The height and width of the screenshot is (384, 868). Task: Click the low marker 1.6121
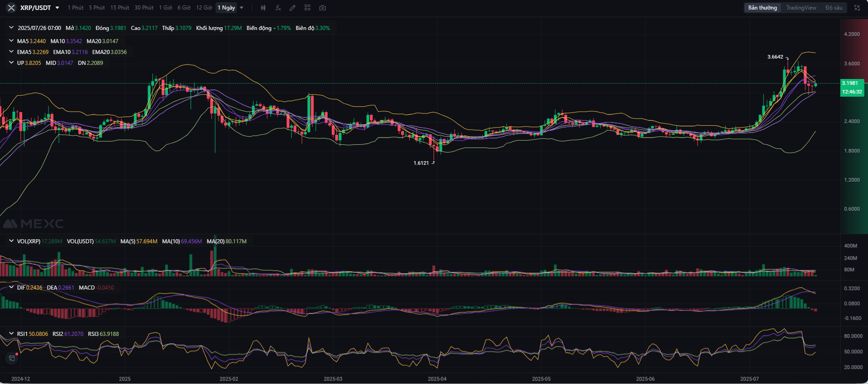[x=421, y=163]
